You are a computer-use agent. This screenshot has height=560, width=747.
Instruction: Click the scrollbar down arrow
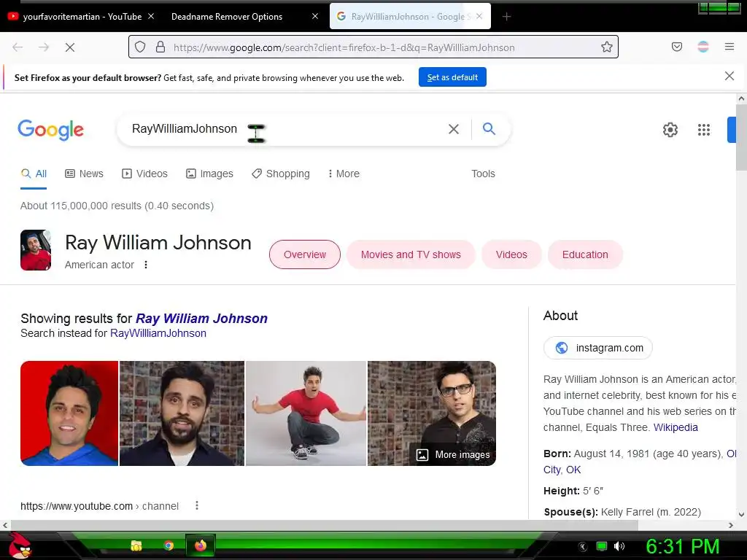[x=741, y=514]
